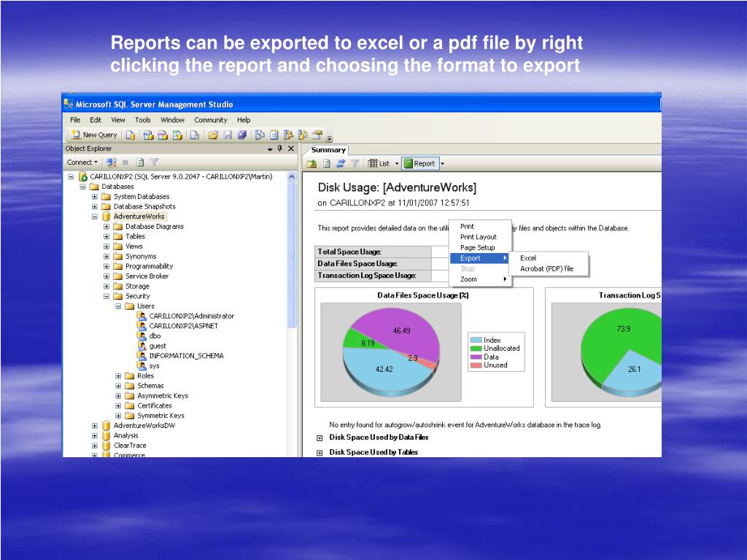Open the Help menu

click(244, 120)
